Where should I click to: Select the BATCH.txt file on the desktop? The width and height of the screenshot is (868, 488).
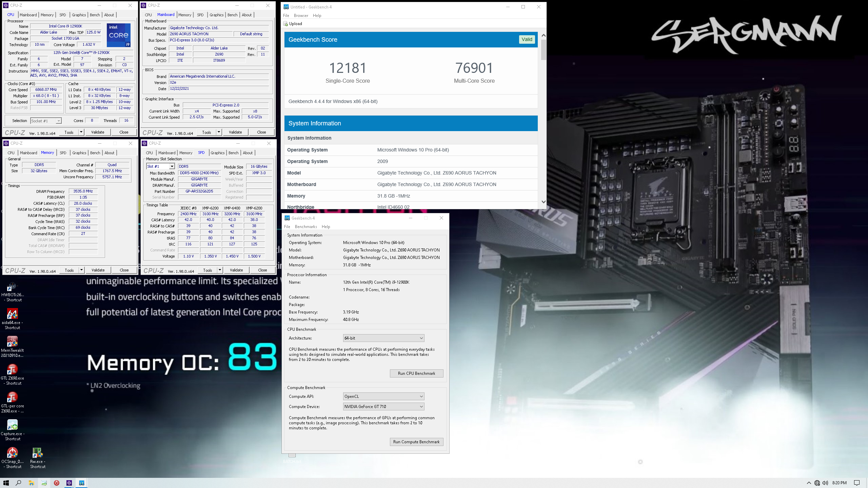point(292,458)
